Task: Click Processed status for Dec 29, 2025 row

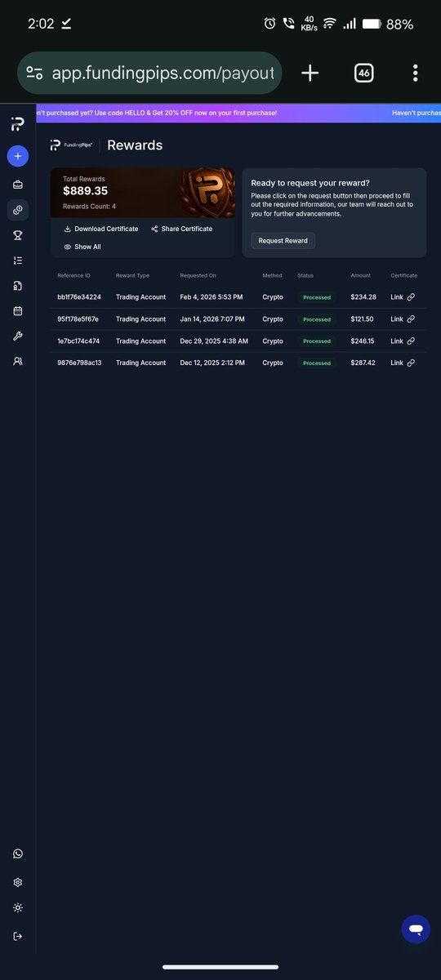Action: pyautogui.click(x=316, y=341)
